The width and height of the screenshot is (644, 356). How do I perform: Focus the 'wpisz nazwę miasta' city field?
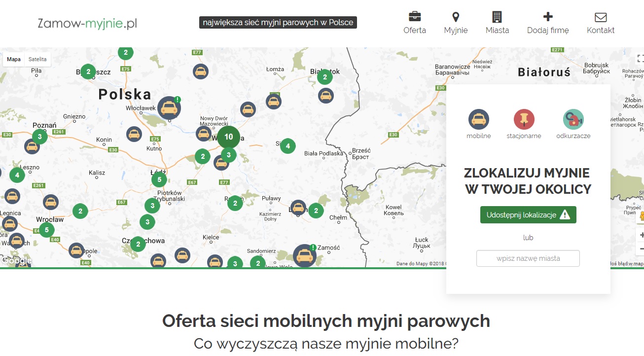pos(528,258)
